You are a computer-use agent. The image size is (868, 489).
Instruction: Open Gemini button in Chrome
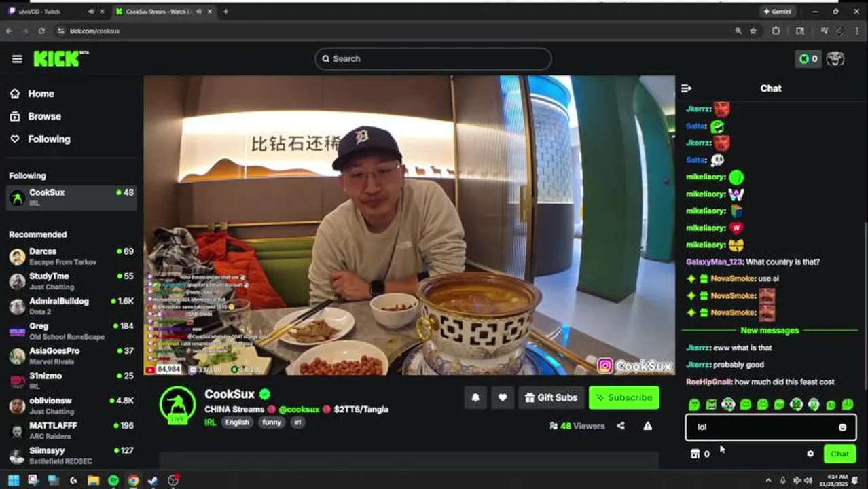point(778,12)
